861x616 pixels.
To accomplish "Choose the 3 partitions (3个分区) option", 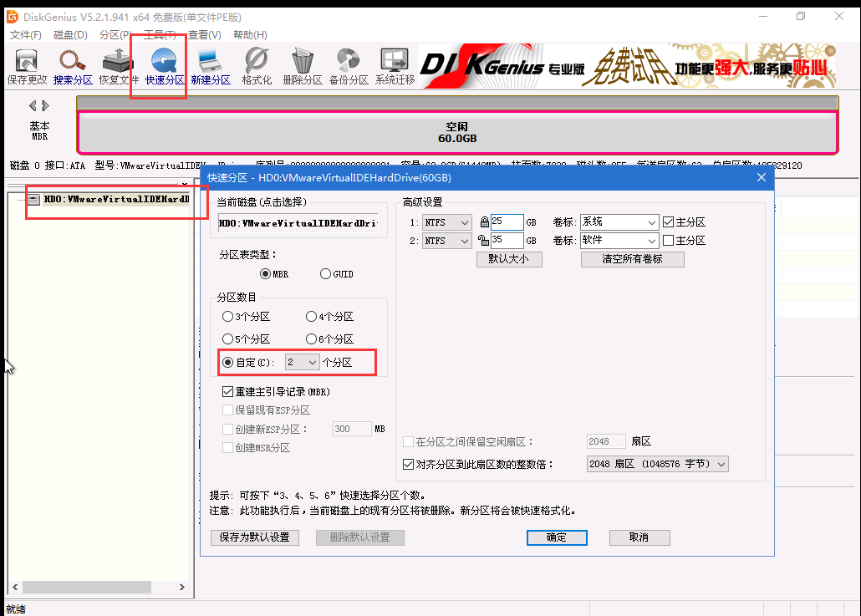I will coord(227,317).
